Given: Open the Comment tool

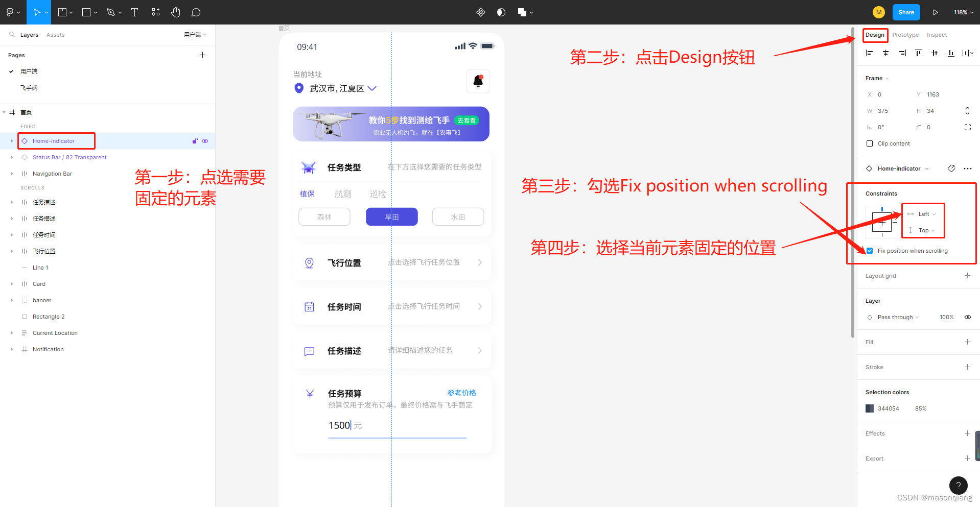Looking at the screenshot, I should [196, 12].
